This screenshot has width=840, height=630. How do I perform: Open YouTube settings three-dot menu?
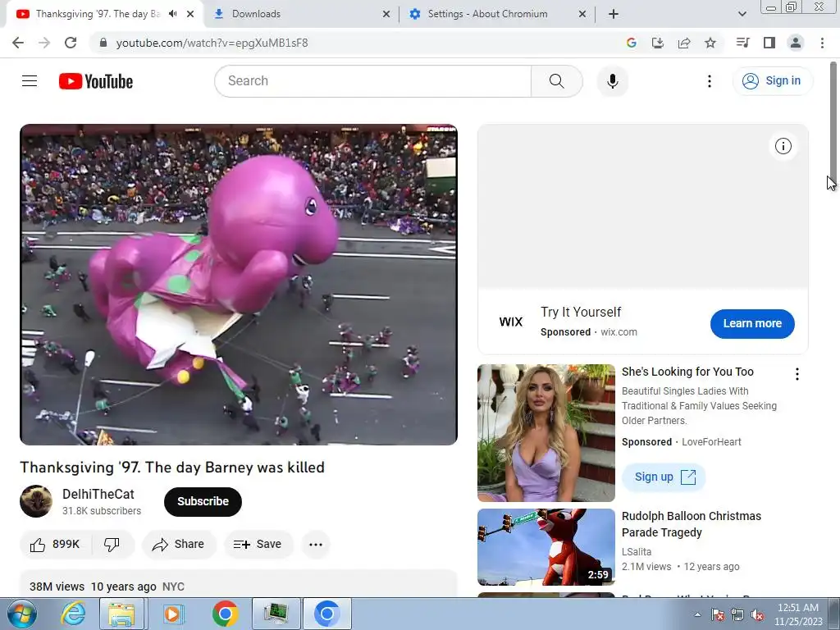point(710,81)
